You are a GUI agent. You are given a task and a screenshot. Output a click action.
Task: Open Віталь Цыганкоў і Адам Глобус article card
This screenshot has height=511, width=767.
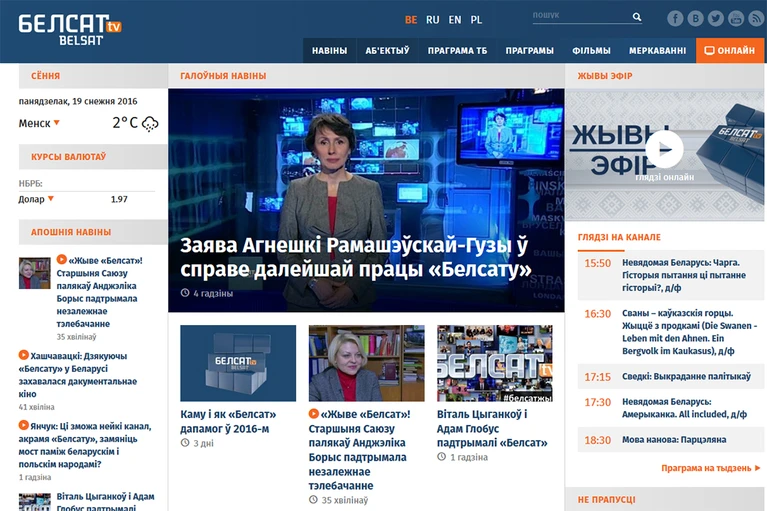pyautogui.click(x=492, y=428)
